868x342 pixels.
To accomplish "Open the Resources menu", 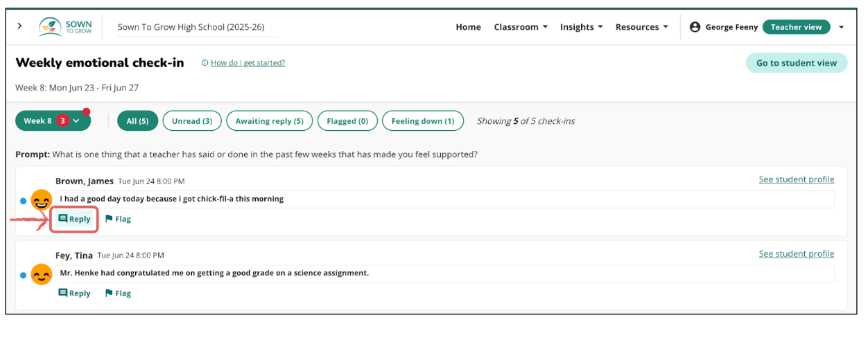I will click(x=641, y=27).
